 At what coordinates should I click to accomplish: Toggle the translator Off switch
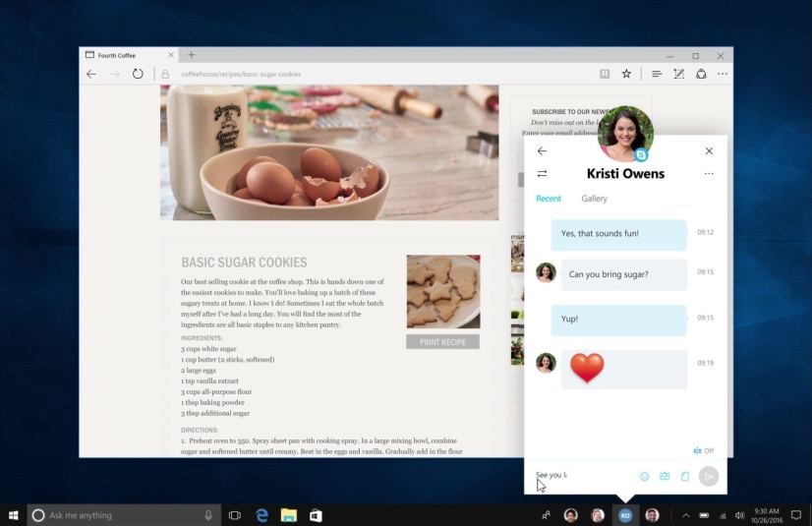click(703, 451)
